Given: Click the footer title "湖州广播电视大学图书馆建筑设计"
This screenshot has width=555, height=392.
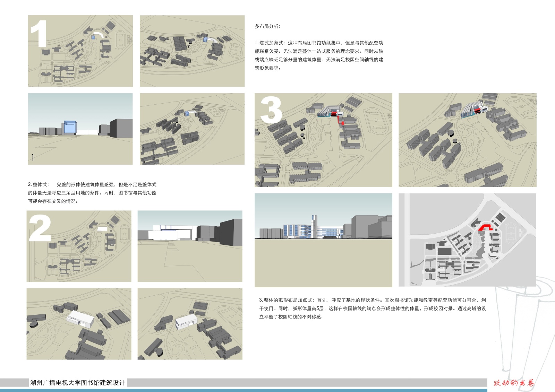Looking at the screenshot, I should [78, 383].
